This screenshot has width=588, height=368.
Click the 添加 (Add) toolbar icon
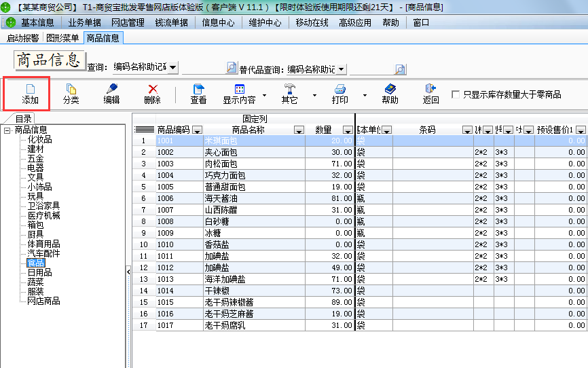(30, 89)
